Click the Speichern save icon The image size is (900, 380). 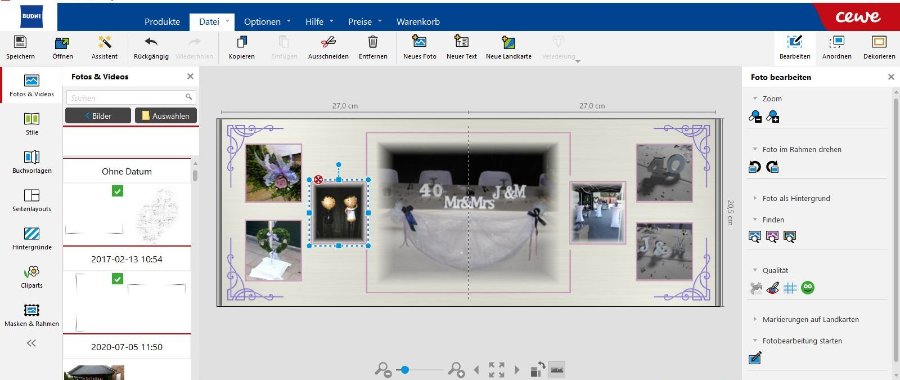click(20, 42)
